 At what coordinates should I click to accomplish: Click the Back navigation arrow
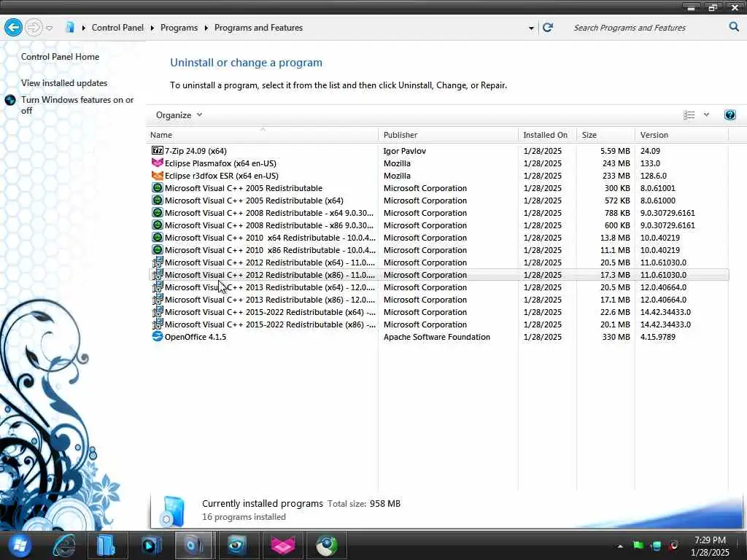[x=13, y=28]
